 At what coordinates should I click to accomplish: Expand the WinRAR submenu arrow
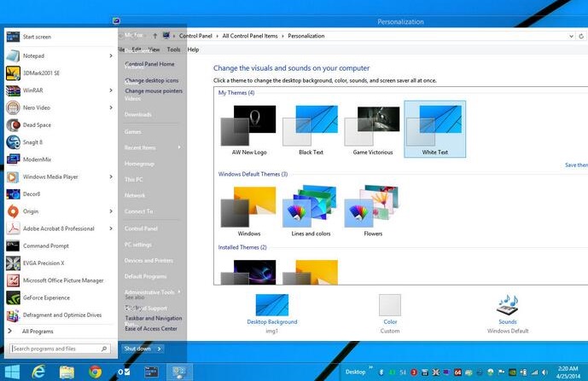111,90
